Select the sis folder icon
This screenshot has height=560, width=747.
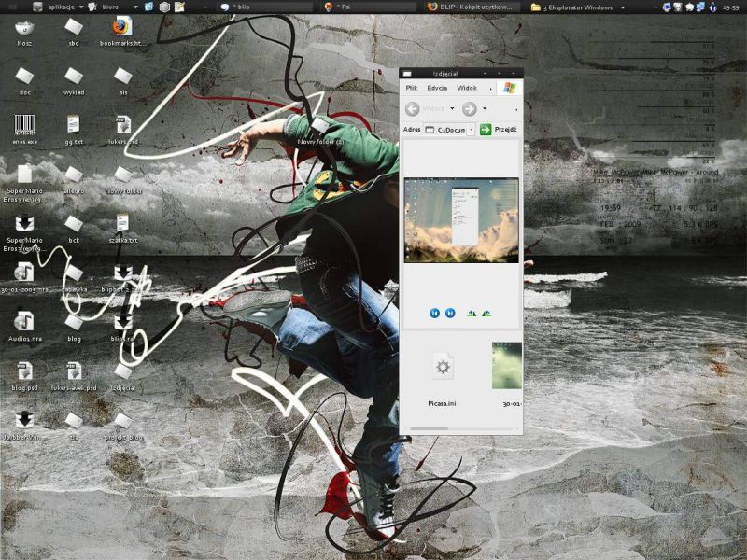click(x=123, y=77)
